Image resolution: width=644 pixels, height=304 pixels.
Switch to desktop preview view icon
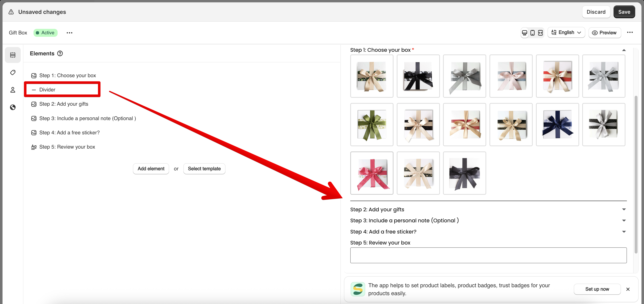524,33
